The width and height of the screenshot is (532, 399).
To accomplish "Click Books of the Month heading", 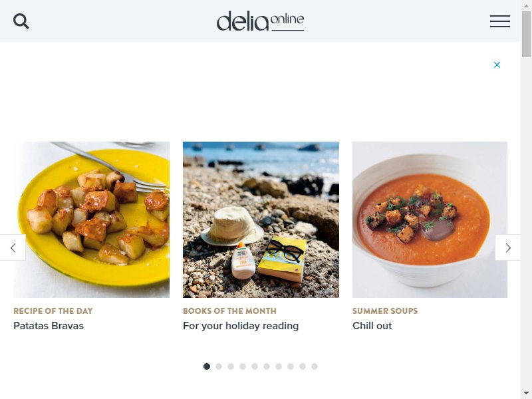I will [x=229, y=311].
